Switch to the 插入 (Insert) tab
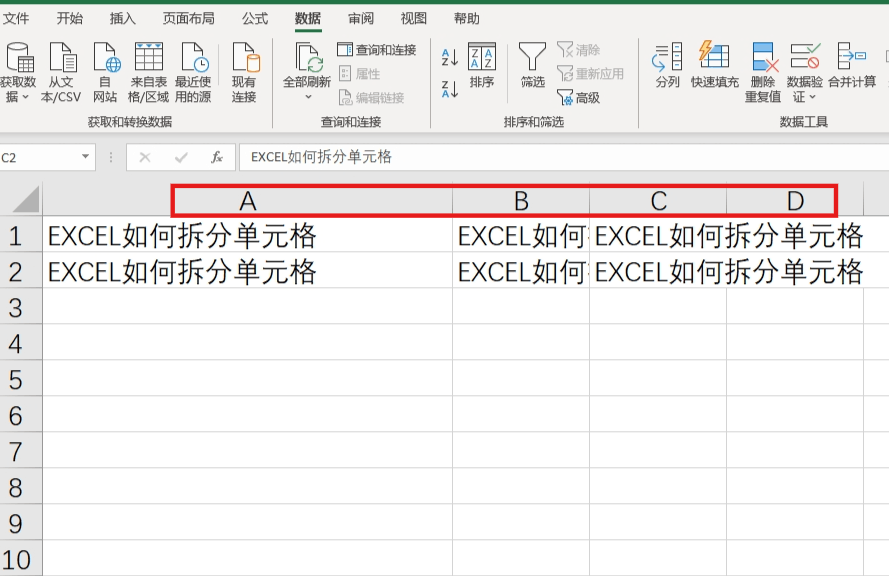The image size is (889, 576). point(122,19)
